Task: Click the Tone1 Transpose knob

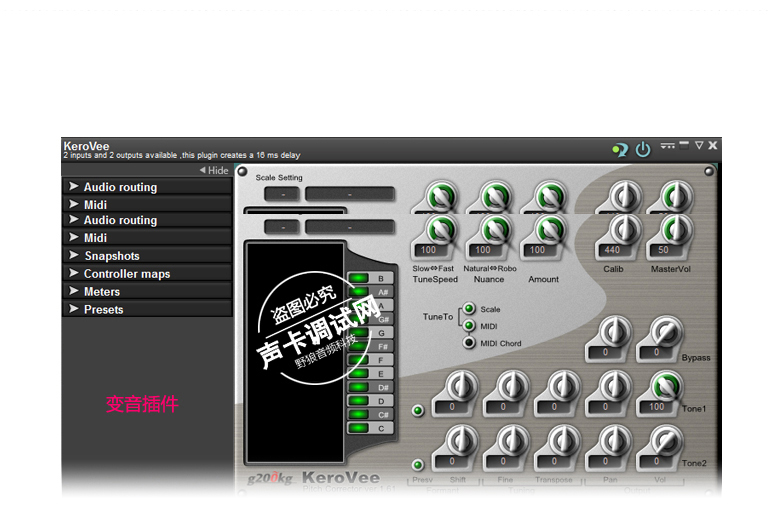Action: pyautogui.click(x=564, y=386)
